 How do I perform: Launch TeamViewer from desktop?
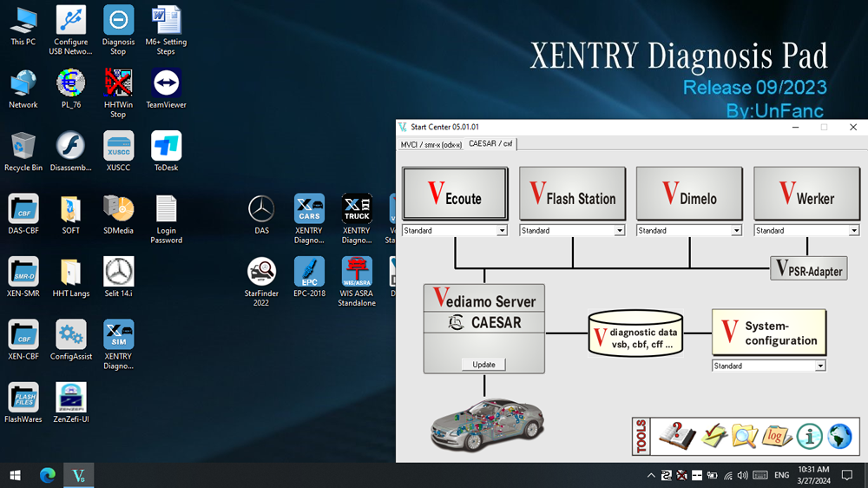point(166,89)
